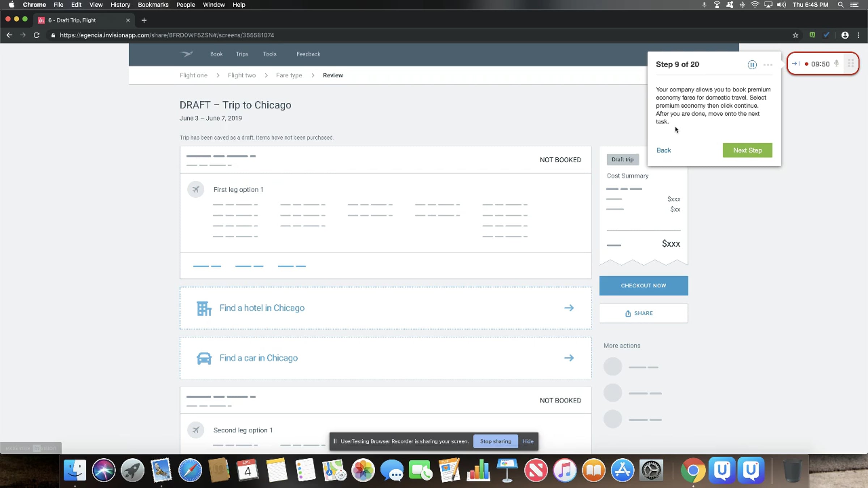Click the Share button
The width and height of the screenshot is (868, 488).
pyautogui.click(x=643, y=313)
